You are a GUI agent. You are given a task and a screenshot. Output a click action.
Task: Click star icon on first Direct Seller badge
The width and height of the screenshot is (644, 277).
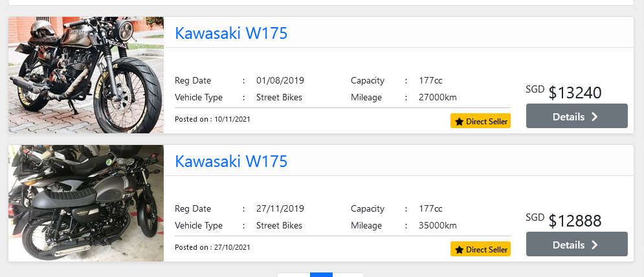(459, 121)
